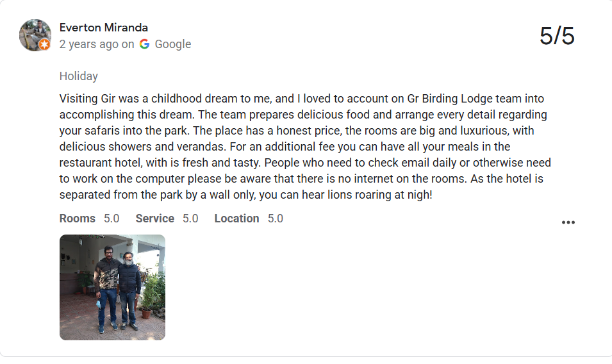This screenshot has height=364, width=612.
Task: Click the Holiday trip type label
Action: (x=78, y=76)
